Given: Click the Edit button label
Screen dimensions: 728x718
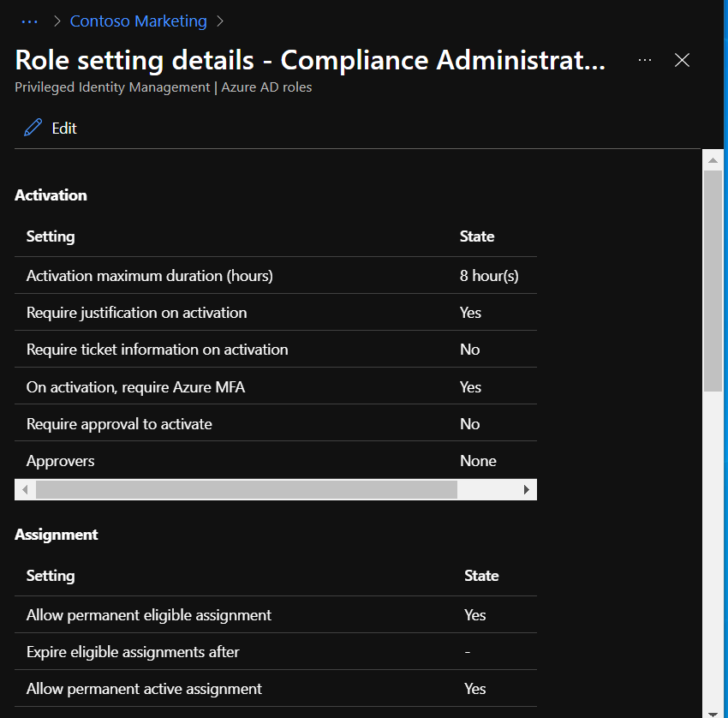Looking at the screenshot, I should tap(64, 129).
